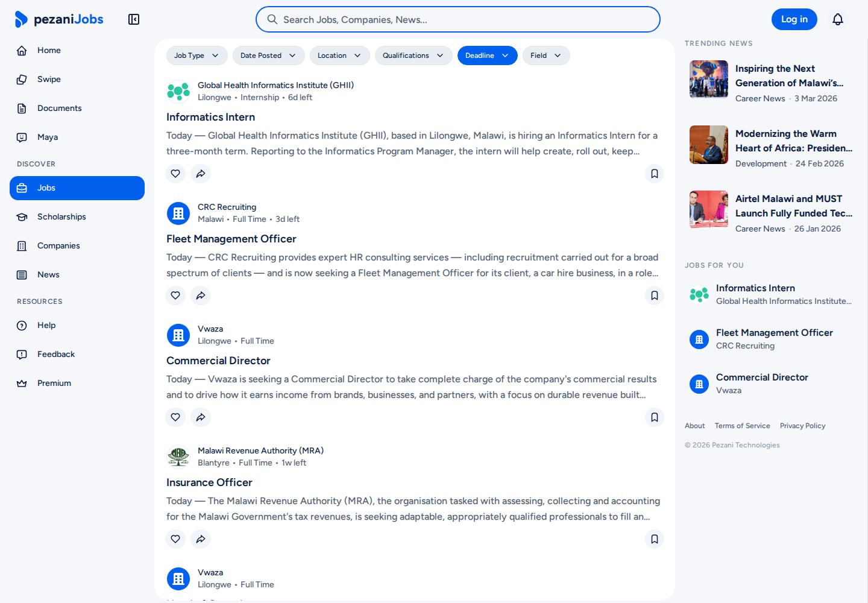This screenshot has height=603, width=868.
Task: Open the GHII company logo
Action: tap(178, 92)
